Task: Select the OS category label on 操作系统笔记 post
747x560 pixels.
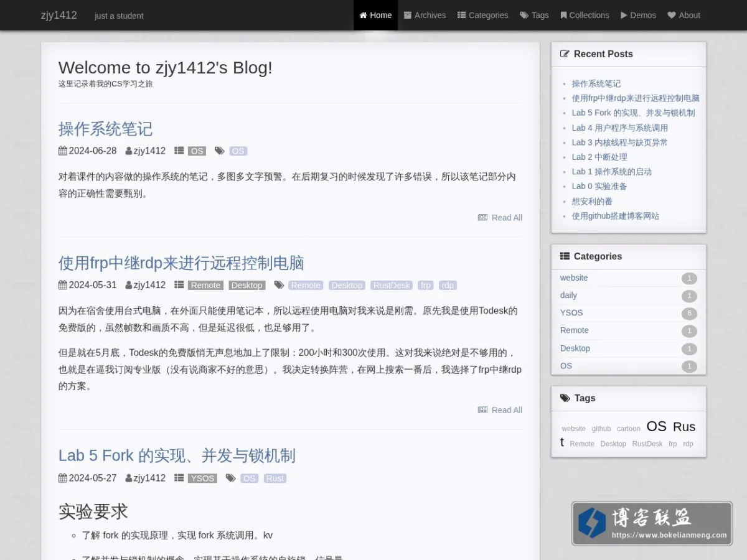Action: coord(197,151)
